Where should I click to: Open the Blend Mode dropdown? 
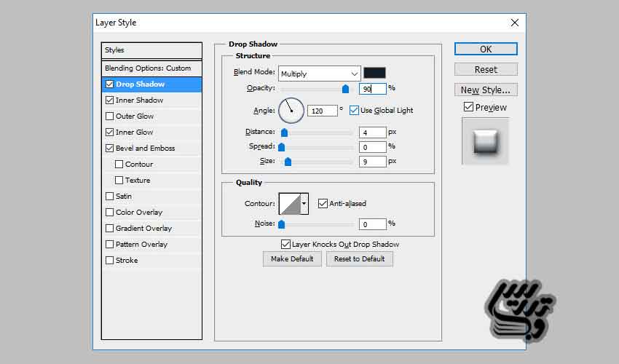coord(319,74)
